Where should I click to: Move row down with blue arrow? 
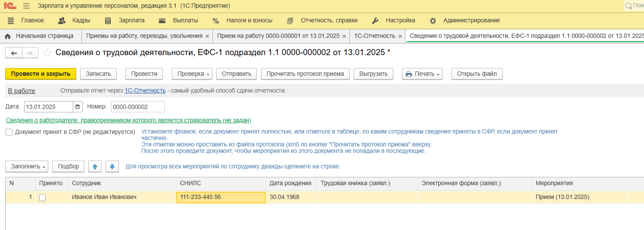[112, 167]
